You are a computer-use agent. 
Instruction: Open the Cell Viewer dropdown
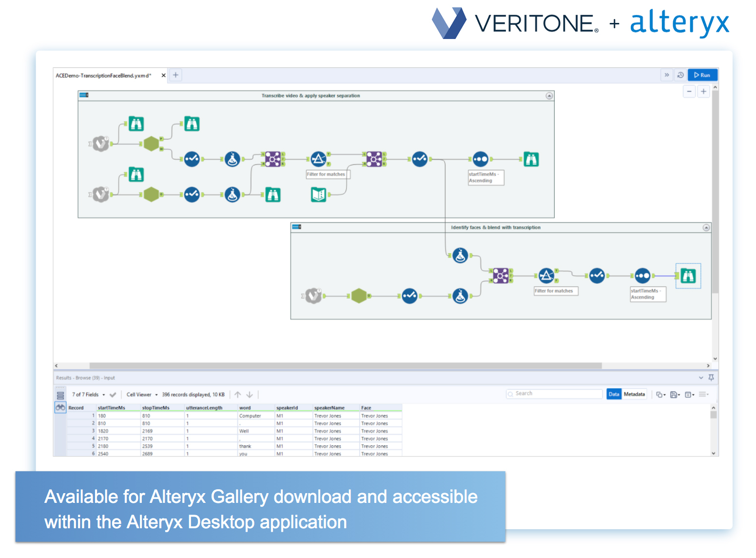pos(142,395)
